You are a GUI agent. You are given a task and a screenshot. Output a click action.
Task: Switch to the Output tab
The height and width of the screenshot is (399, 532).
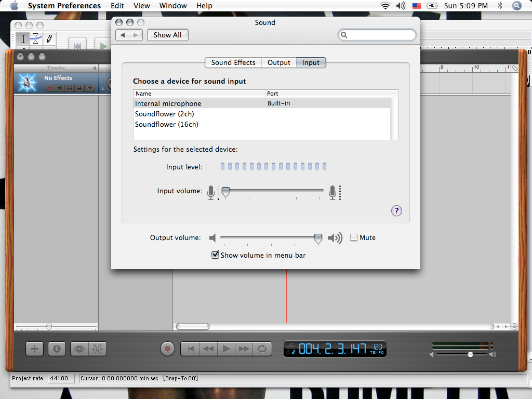tap(279, 62)
